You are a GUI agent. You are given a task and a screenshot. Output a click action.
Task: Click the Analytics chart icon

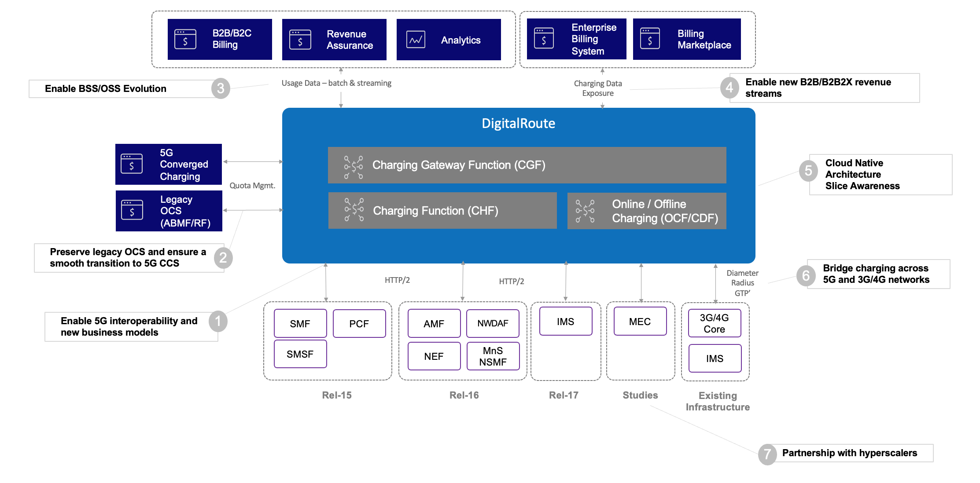click(x=416, y=40)
